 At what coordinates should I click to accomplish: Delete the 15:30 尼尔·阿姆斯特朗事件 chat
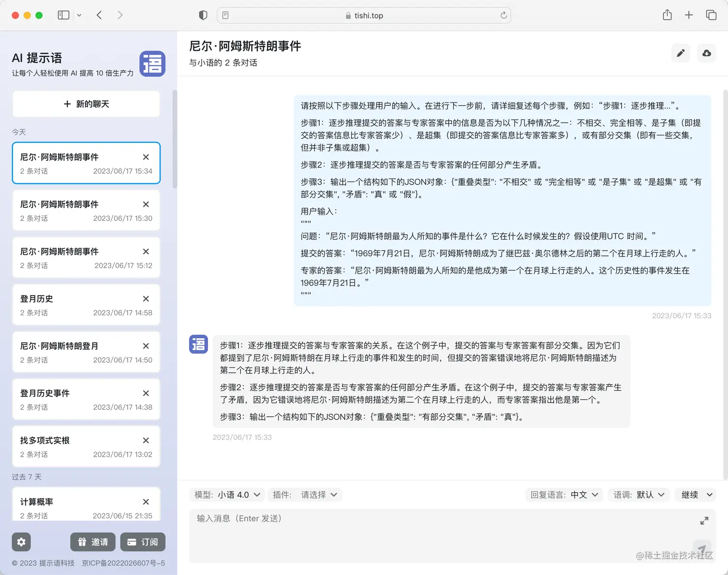(x=146, y=204)
